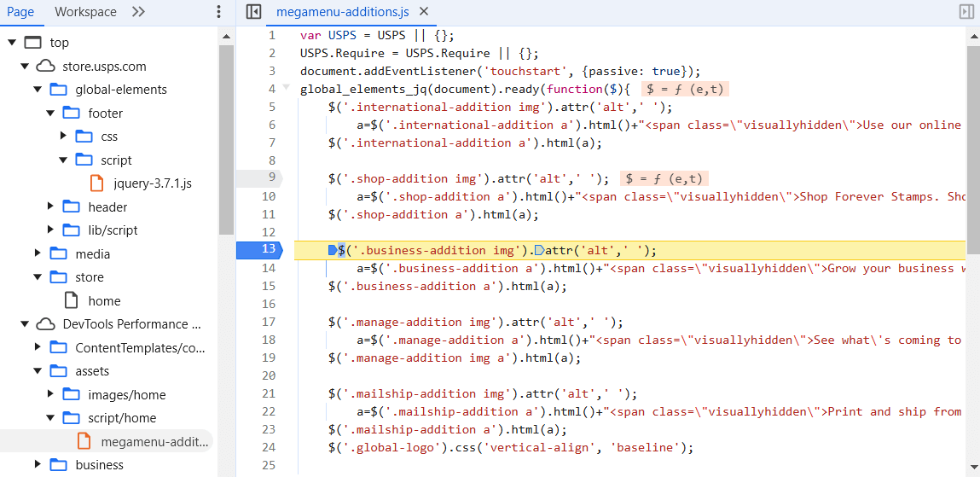Click the media folder icon
This screenshot has width=980, height=477.
58,253
